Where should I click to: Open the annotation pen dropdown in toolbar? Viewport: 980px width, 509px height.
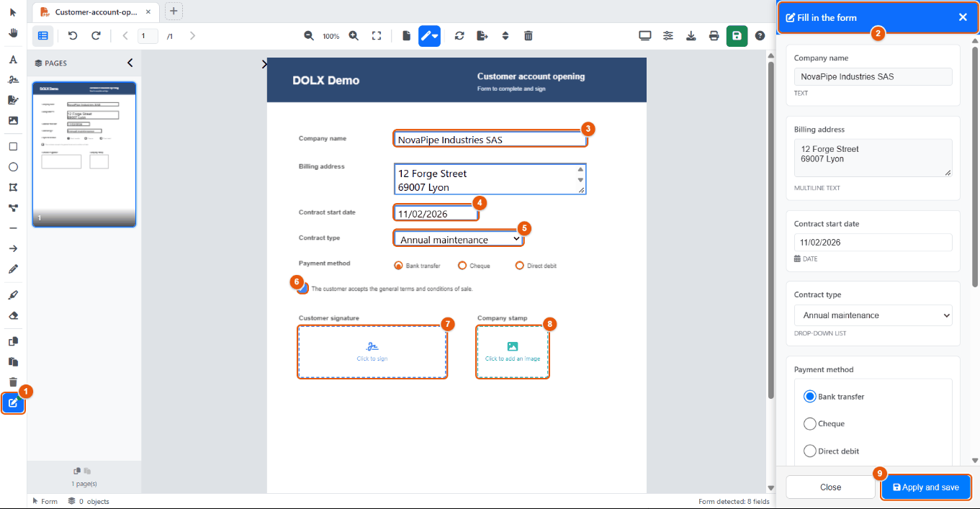(429, 36)
